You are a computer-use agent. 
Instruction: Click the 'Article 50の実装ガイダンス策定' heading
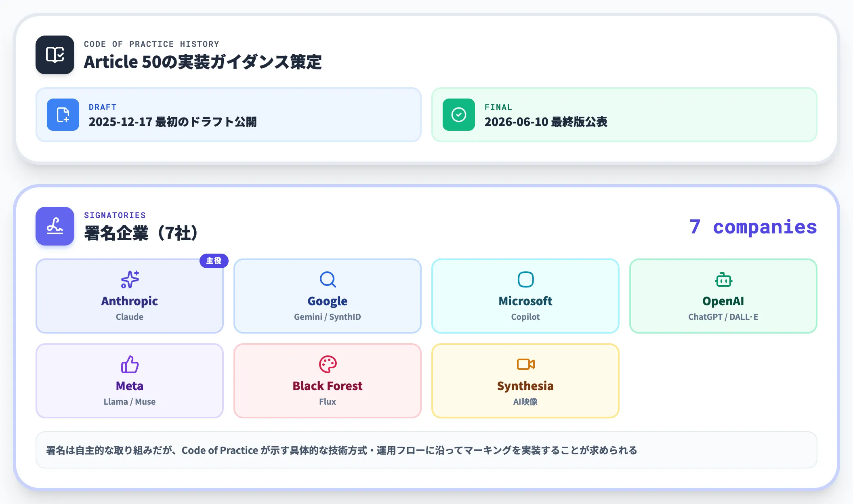tap(203, 62)
